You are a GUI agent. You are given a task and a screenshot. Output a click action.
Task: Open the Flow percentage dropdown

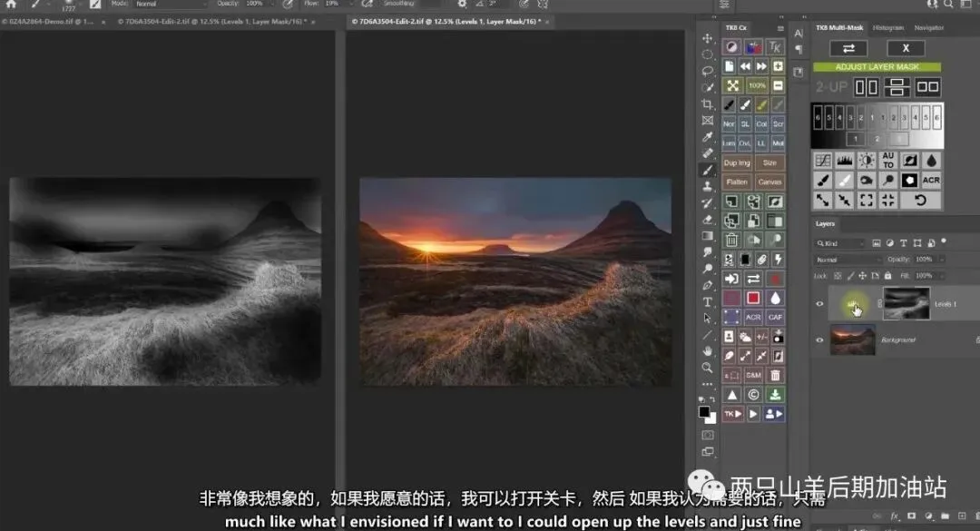click(x=350, y=4)
